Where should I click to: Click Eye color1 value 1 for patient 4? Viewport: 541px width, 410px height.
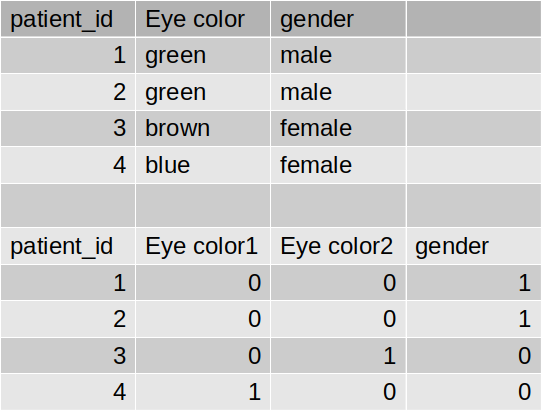click(x=203, y=392)
